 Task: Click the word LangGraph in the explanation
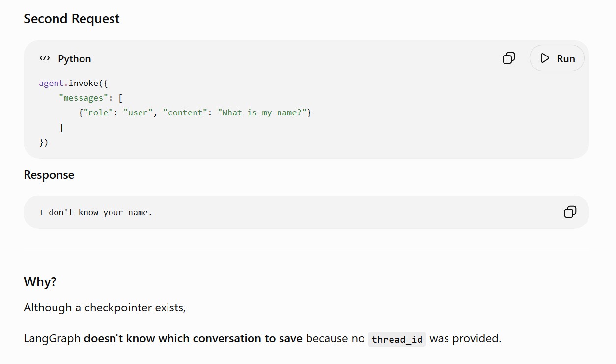tap(52, 339)
